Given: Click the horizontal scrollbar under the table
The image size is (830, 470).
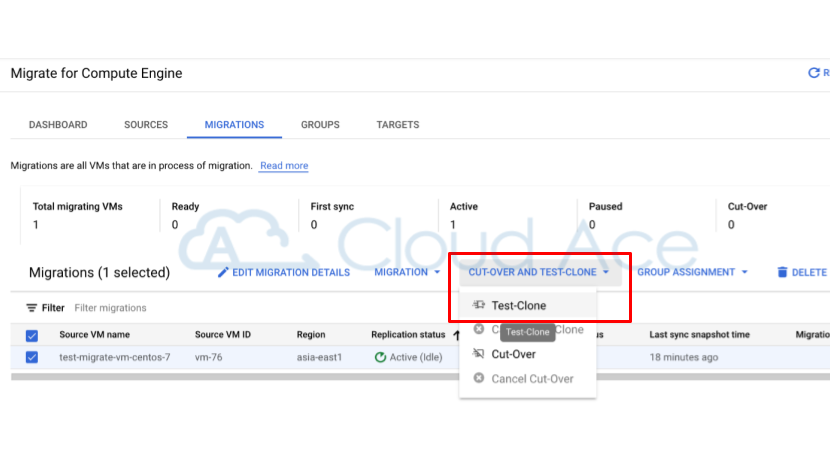Looking at the screenshot, I should [x=420, y=377].
